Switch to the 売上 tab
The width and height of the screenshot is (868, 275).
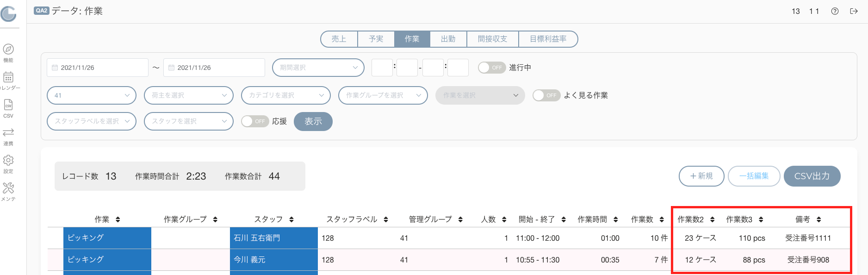[339, 39]
